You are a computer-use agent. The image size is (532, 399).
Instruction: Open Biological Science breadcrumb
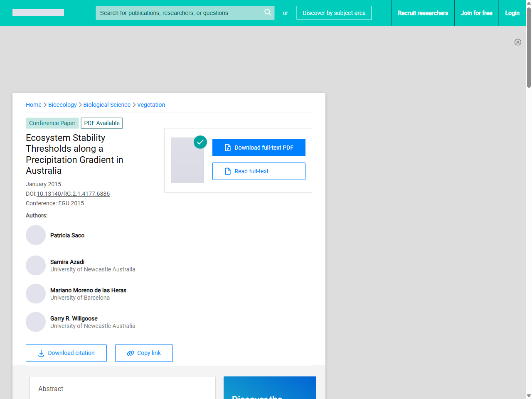pyautogui.click(x=107, y=105)
